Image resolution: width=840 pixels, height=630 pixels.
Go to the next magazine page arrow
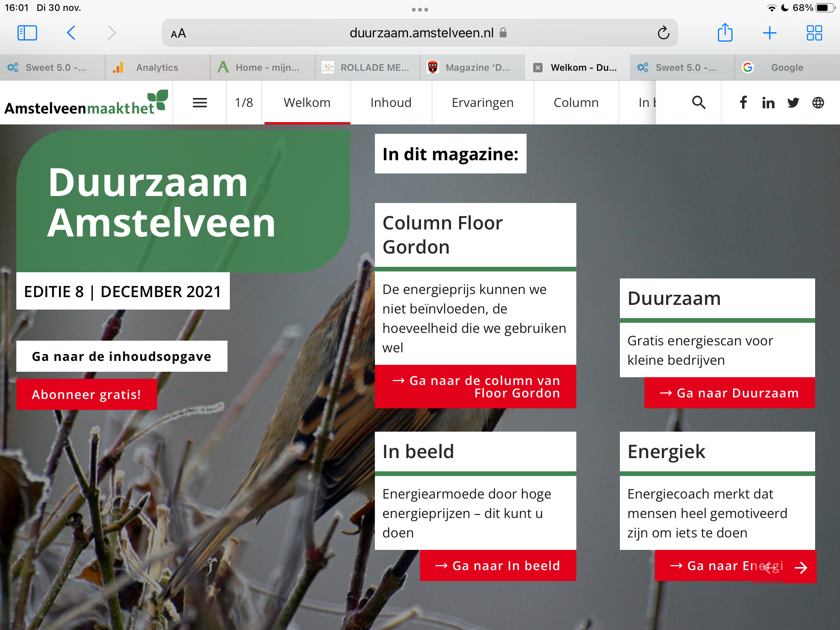pyautogui.click(x=801, y=568)
